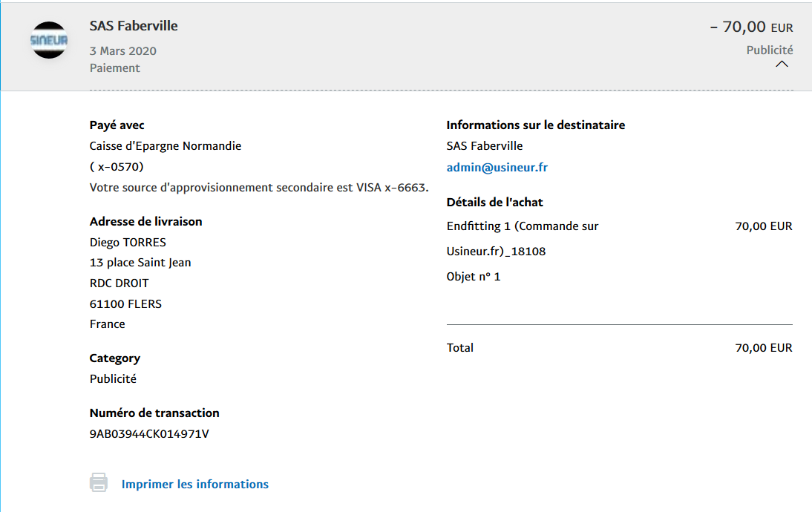Click the Category heading
This screenshot has width=812, height=512.
pyautogui.click(x=114, y=358)
